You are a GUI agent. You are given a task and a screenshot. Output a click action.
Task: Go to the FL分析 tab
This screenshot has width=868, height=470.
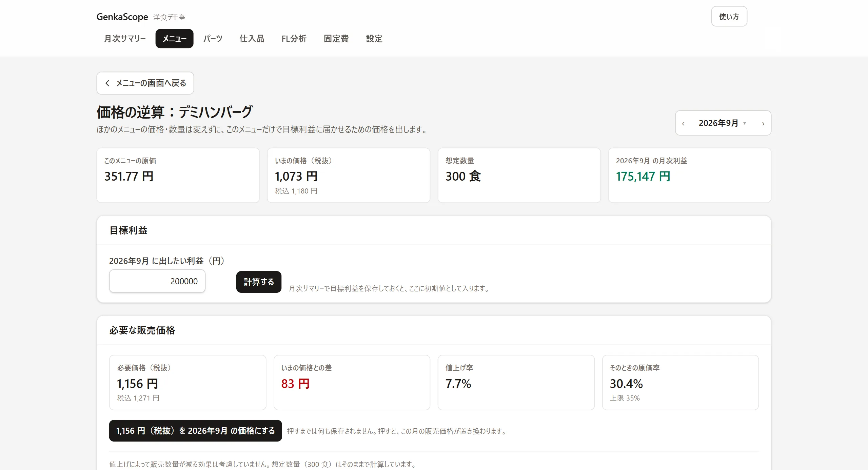(x=294, y=39)
